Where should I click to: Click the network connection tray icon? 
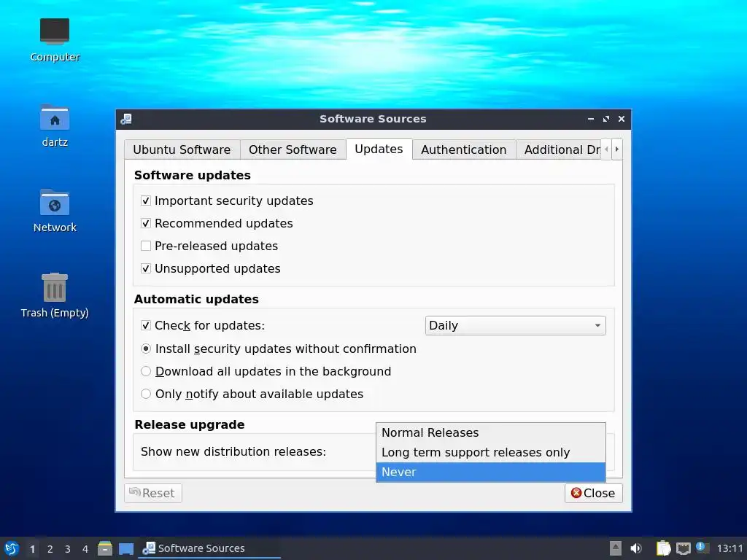coord(684,548)
